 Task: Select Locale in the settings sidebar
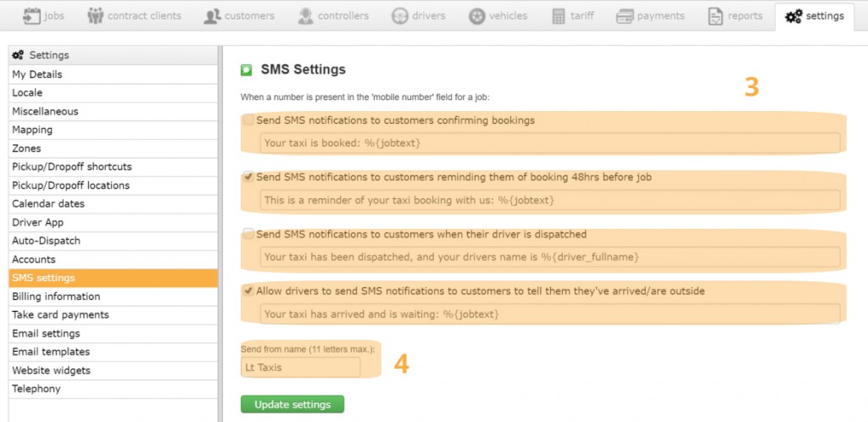[x=114, y=93]
